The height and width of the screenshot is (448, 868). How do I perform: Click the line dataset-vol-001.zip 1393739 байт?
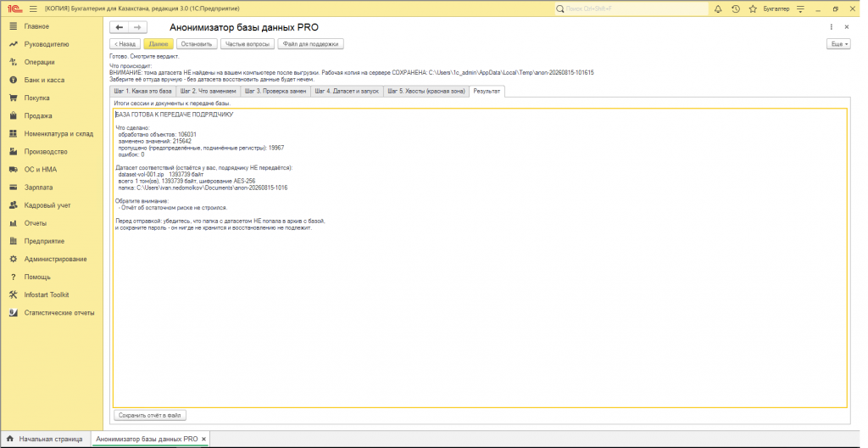(x=161, y=174)
